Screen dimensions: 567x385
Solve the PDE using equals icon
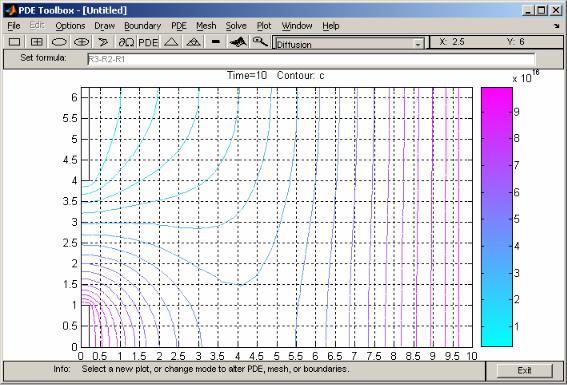[216, 42]
